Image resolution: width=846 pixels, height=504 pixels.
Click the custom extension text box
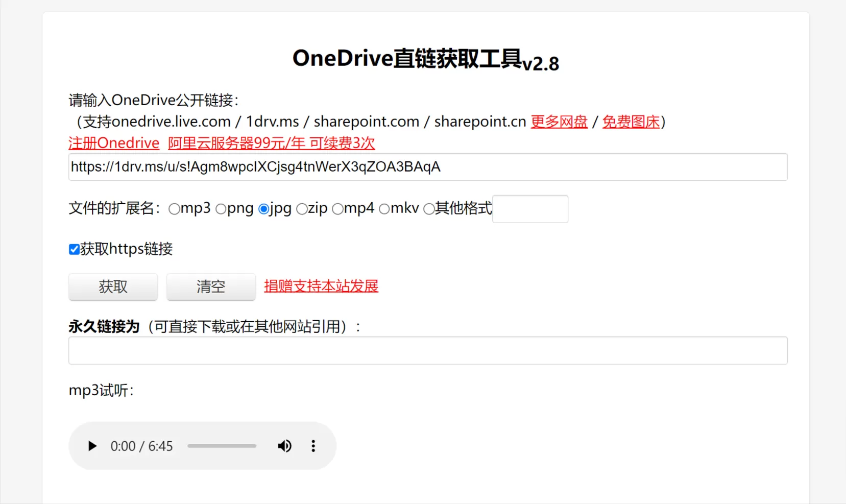(x=529, y=209)
